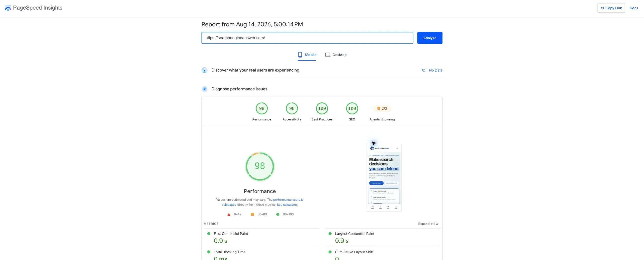This screenshot has height=260, width=644.
Task: Click the mobile phone icon
Action: coord(300,55)
